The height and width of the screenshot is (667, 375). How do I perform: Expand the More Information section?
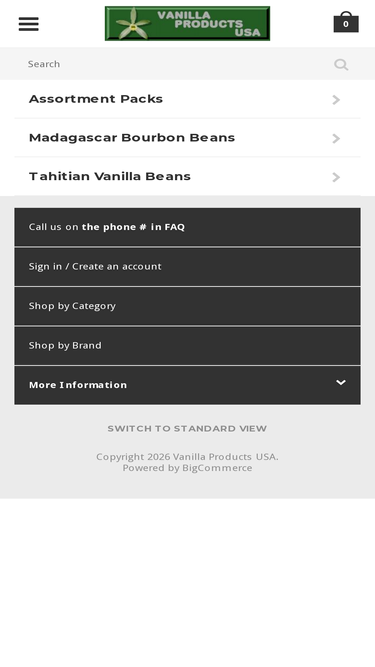tap(188, 385)
